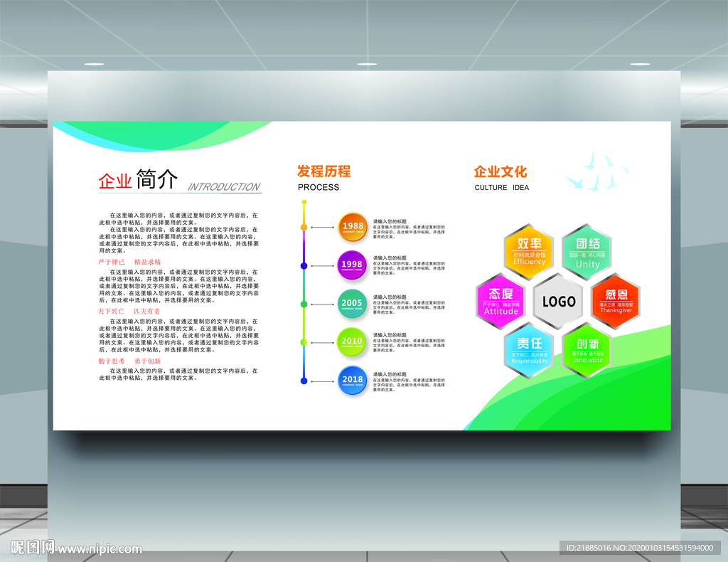Screen dimensions: 728x562
Task: Click the www.nipic.com watermark link
Action: pyautogui.click(x=100, y=549)
